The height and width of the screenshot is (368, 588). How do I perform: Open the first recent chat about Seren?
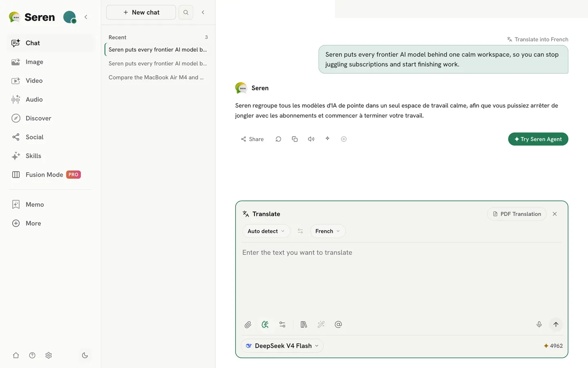158,49
